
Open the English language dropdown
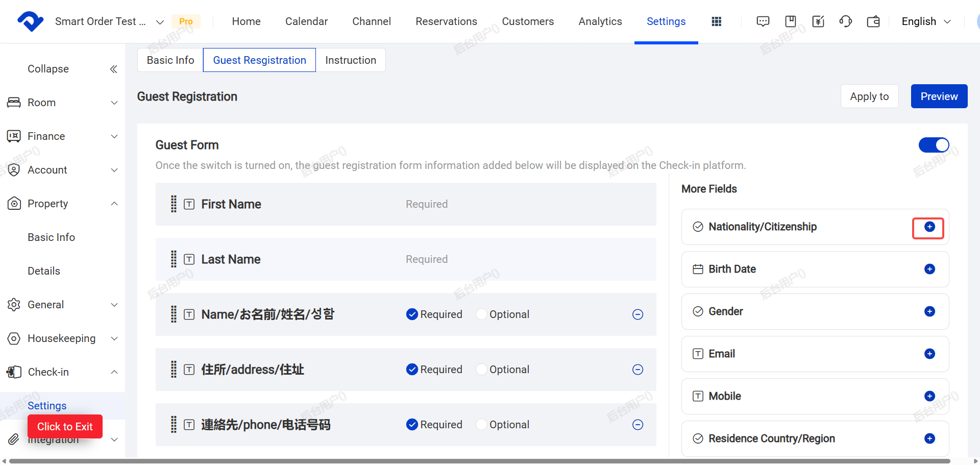926,21
